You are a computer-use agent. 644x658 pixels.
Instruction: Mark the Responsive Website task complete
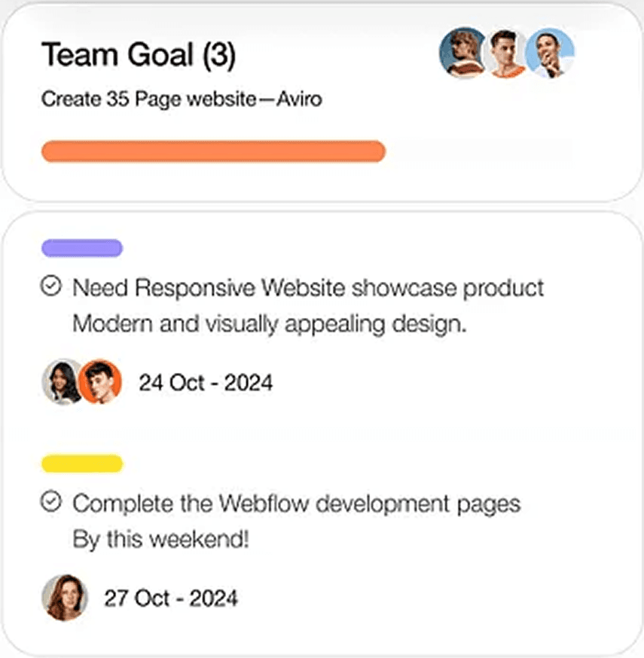tap(50, 286)
